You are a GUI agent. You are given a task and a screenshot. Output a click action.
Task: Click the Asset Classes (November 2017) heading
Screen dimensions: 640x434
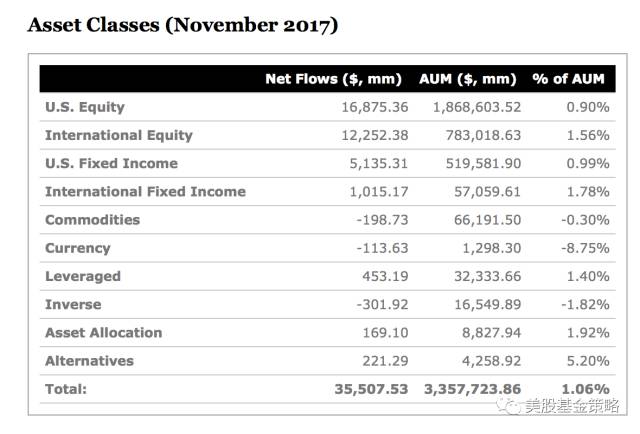(183, 25)
